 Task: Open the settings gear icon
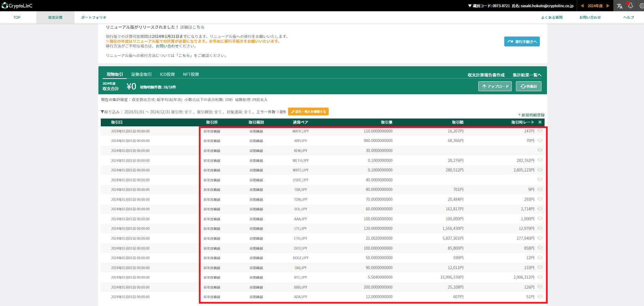(641, 5)
